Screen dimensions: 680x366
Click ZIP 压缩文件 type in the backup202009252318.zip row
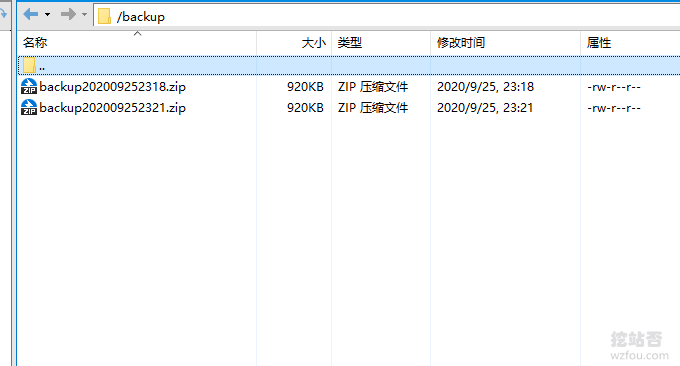coord(373,87)
